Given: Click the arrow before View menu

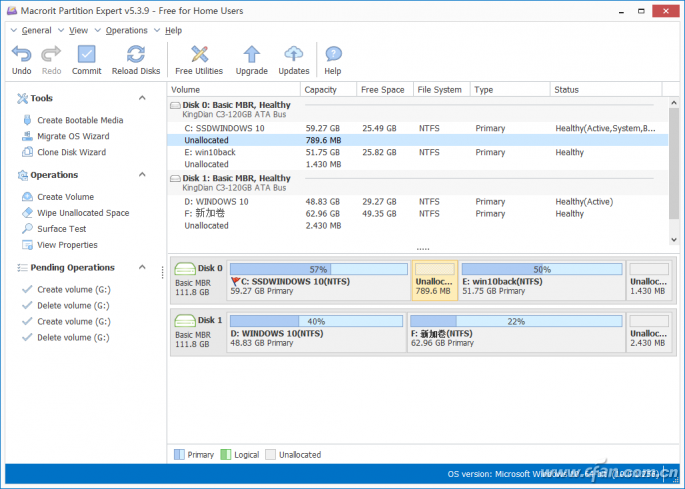Looking at the screenshot, I should tap(61, 30).
